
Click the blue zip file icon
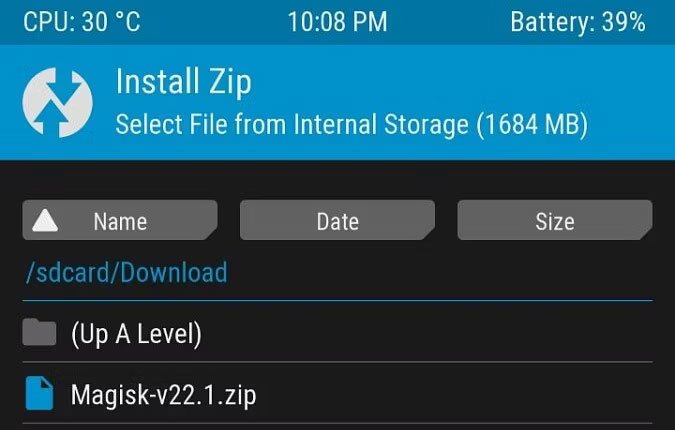[39, 393]
